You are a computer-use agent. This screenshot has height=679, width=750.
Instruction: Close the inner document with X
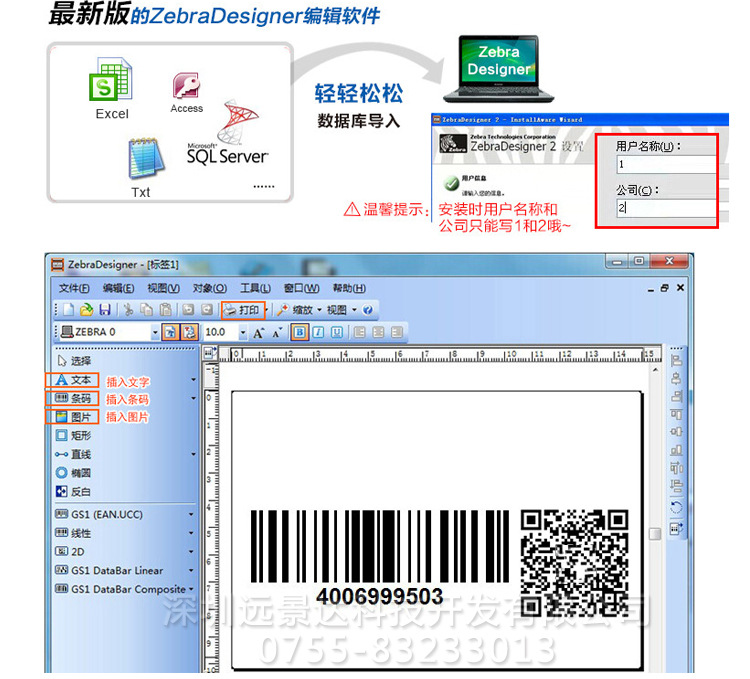[x=680, y=288]
